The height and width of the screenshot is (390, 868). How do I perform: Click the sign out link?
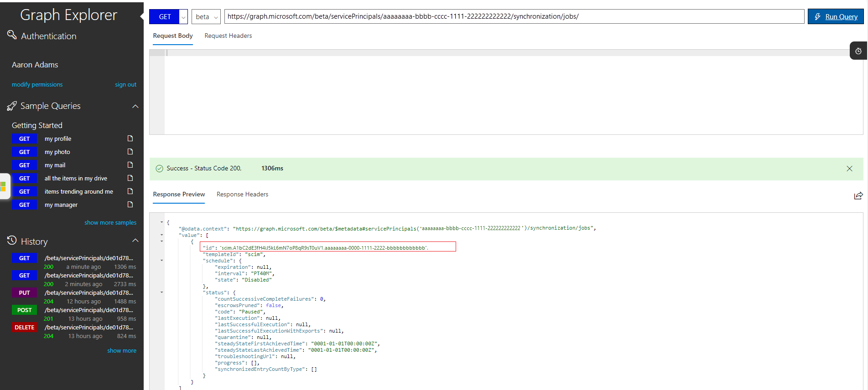(125, 85)
